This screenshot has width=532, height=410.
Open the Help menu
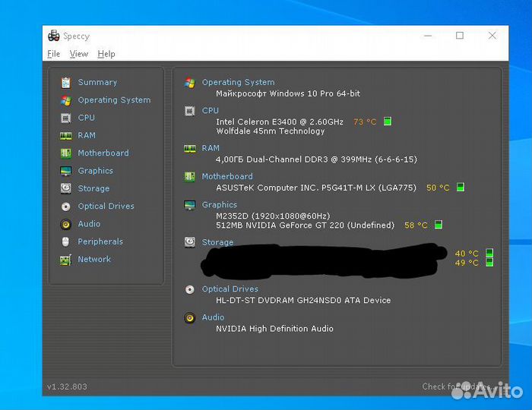click(x=106, y=54)
